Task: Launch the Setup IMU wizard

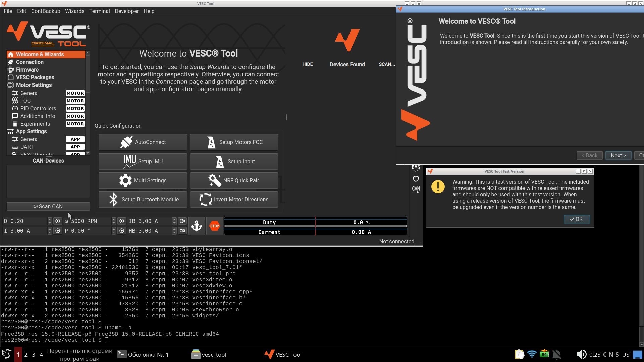Action: tap(143, 162)
